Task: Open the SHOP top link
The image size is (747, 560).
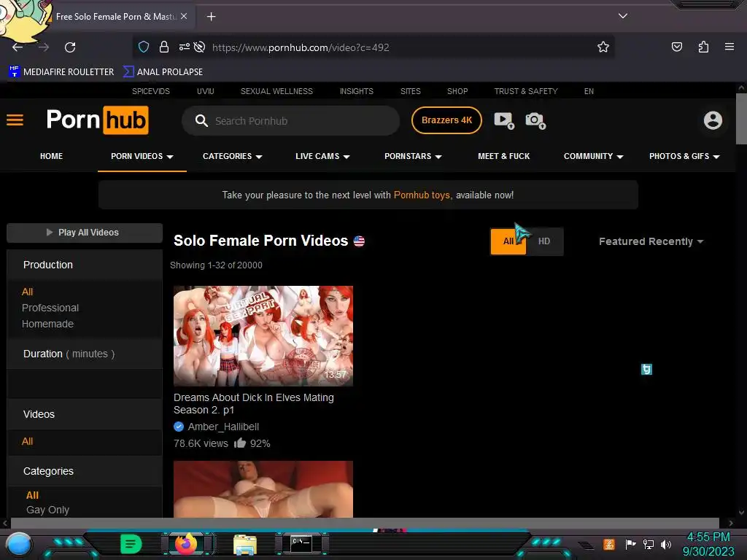Action: coord(457,91)
